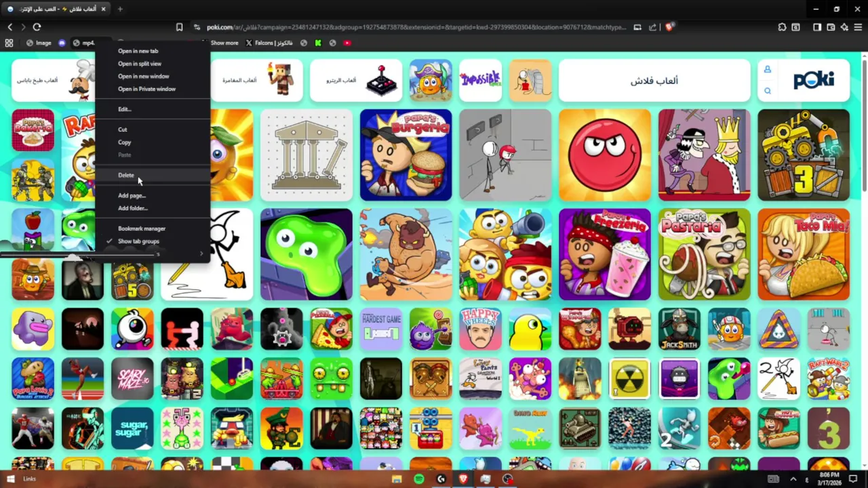Viewport: 868px width, 488px height.
Task: Open the Brave Shields lion icon
Action: coord(669,27)
